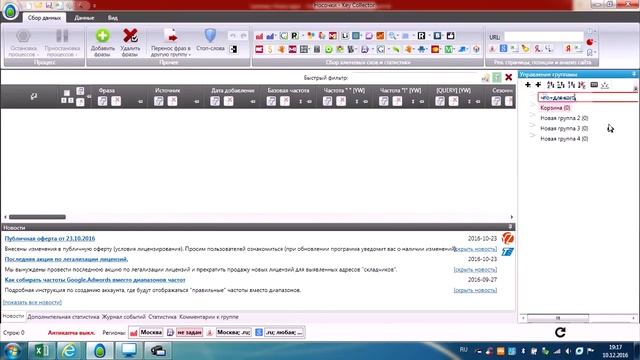This screenshot has height=360, width=640.
Task: Open the Дополнительная статистика bottom tab
Action: click(x=63, y=317)
